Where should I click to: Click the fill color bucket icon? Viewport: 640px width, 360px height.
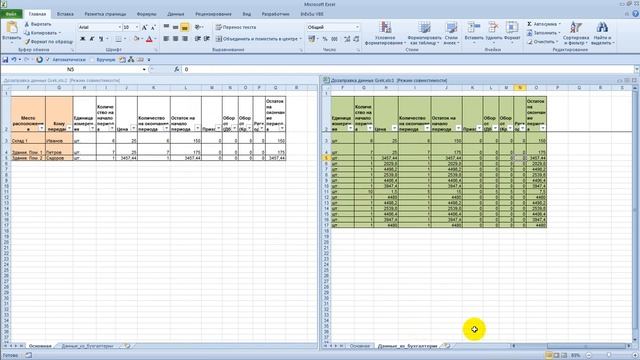(137, 39)
